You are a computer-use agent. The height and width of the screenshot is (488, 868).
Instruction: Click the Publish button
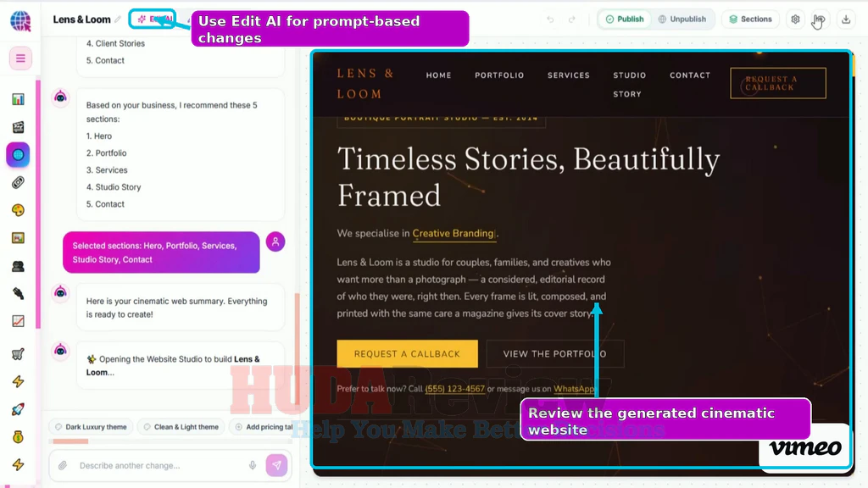click(625, 19)
